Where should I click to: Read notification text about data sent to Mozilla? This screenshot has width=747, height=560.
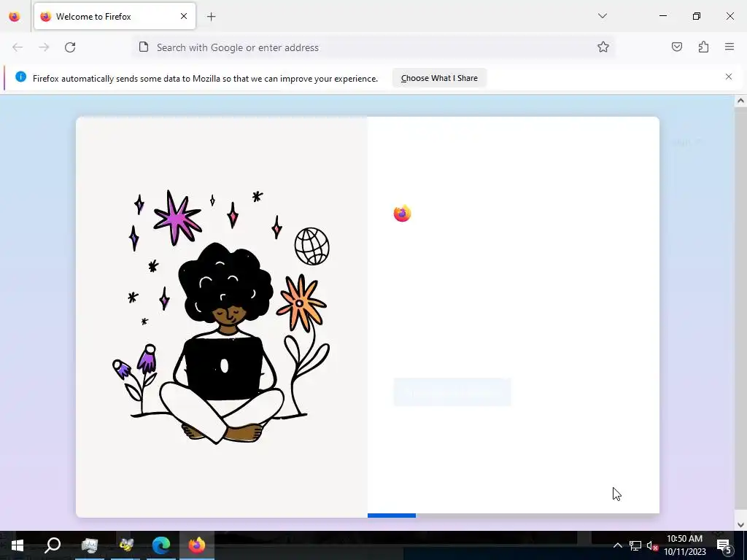(x=205, y=79)
